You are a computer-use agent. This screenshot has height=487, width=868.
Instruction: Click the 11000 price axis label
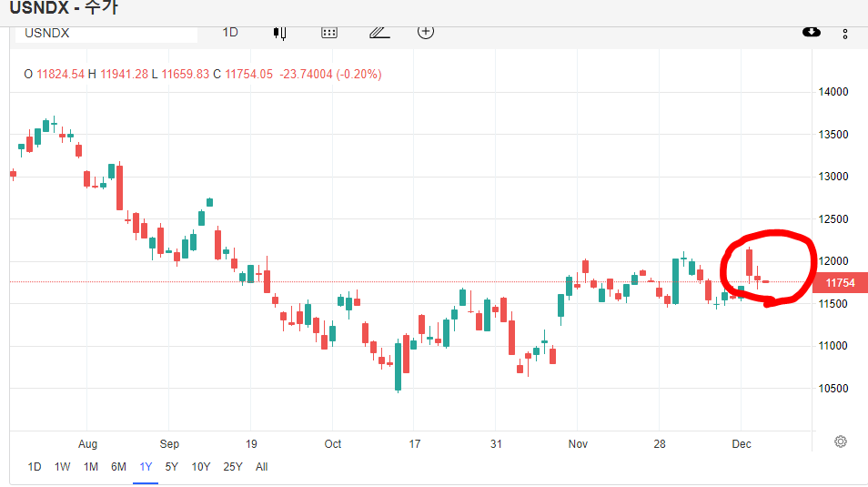pyautogui.click(x=833, y=346)
